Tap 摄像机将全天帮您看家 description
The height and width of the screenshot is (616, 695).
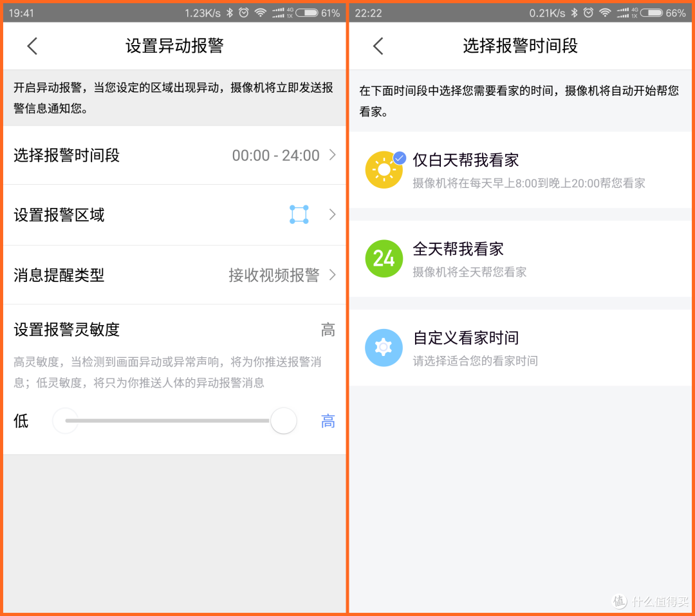click(x=469, y=272)
